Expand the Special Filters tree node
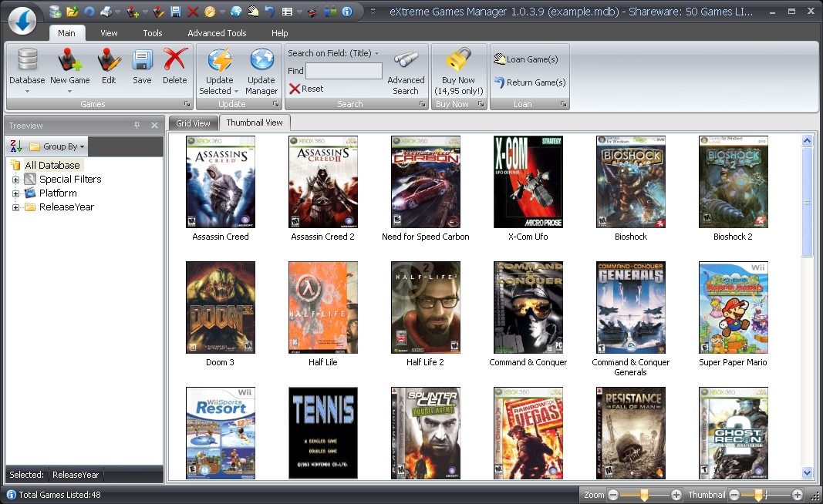The height and width of the screenshot is (504, 823). click(x=15, y=180)
